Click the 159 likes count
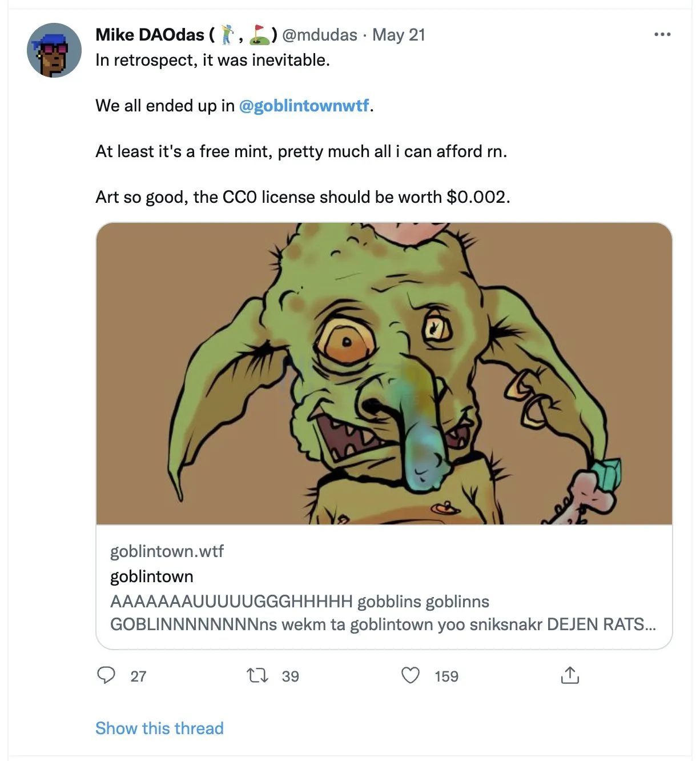700x761 pixels. (446, 676)
